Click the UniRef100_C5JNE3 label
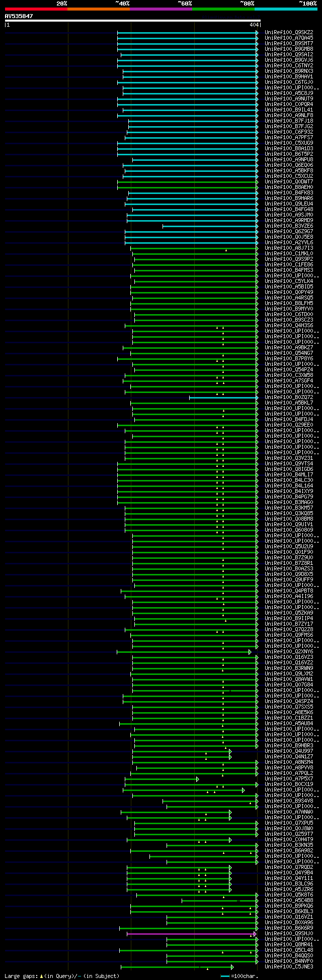The height and width of the screenshot is (980, 322). click(289, 967)
